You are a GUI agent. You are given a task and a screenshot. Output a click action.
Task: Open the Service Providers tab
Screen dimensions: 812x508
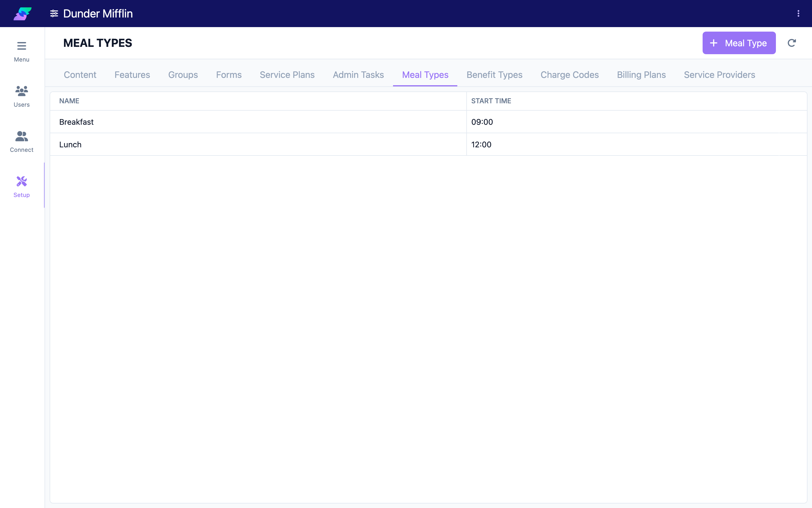tap(720, 75)
